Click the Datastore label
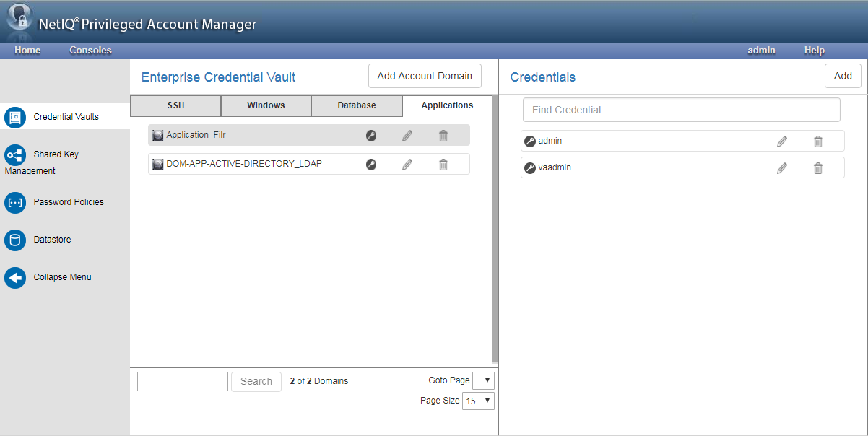The width and height of the screenshot is (868, 436). tap(53, 240)
